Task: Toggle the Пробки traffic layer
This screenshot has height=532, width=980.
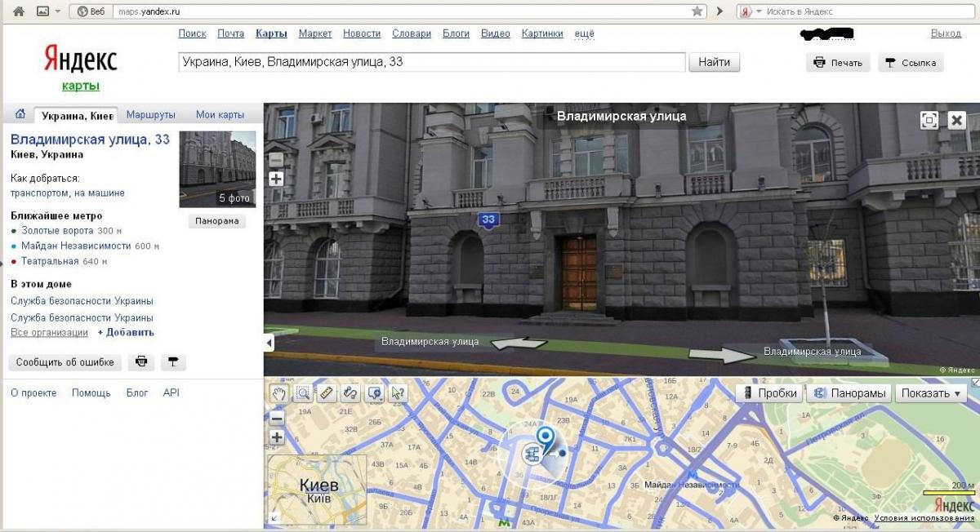Action: point(769,393)
